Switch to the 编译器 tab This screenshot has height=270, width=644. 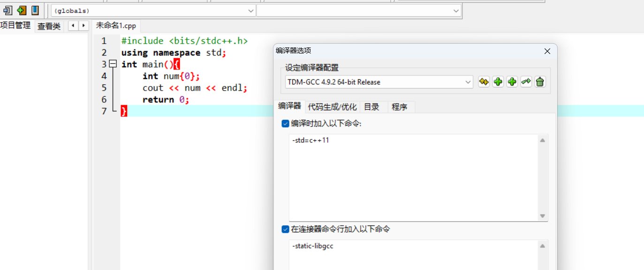point(289,106)
